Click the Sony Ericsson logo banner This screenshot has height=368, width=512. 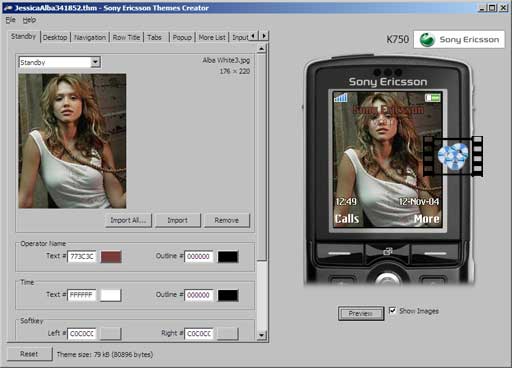(459, 40)
